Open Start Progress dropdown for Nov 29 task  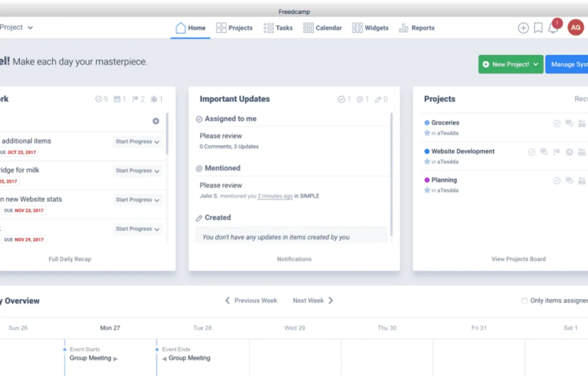click(x=137, y=229)
